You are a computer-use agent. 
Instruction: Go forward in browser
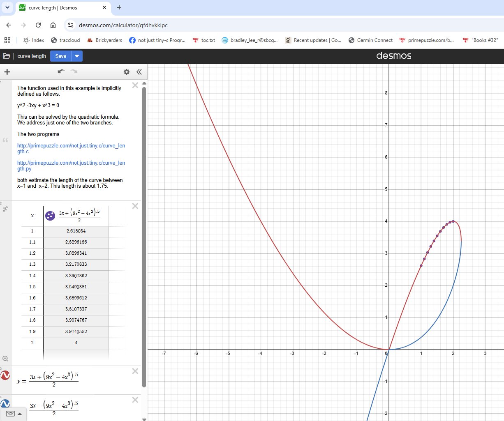[23, 25]
